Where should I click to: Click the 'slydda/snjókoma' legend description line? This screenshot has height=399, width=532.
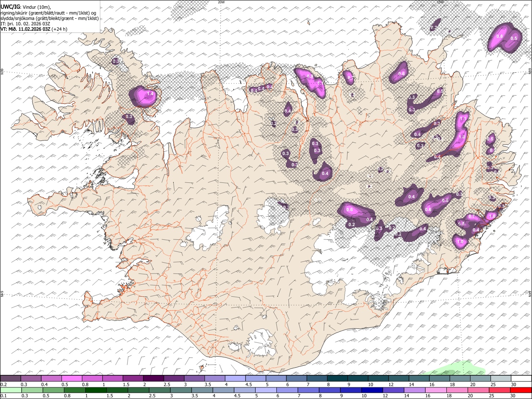[49, 18]
